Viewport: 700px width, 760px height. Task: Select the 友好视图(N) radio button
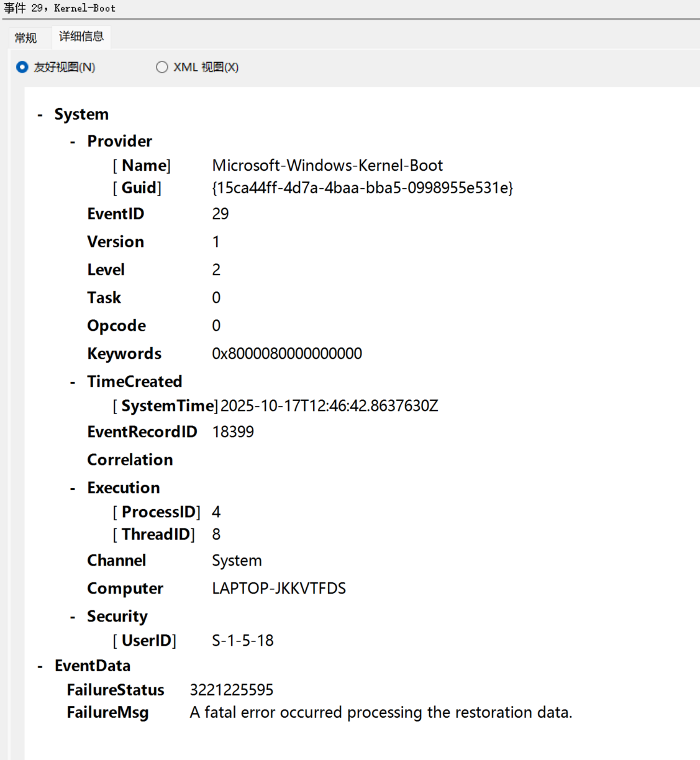22,67
